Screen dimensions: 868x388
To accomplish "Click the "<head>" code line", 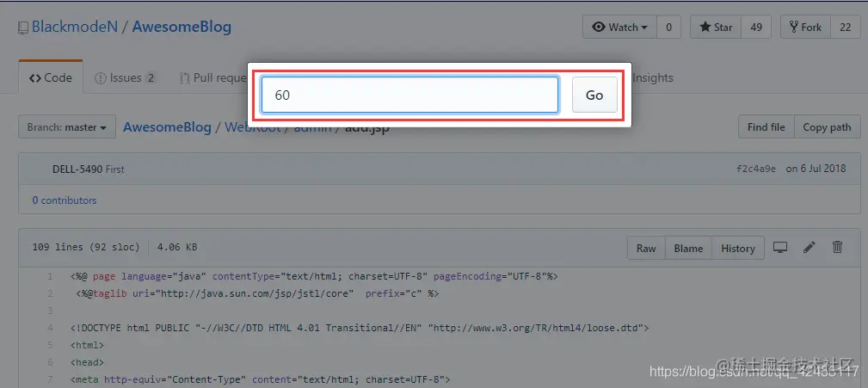I will click(x=87, y=362).
